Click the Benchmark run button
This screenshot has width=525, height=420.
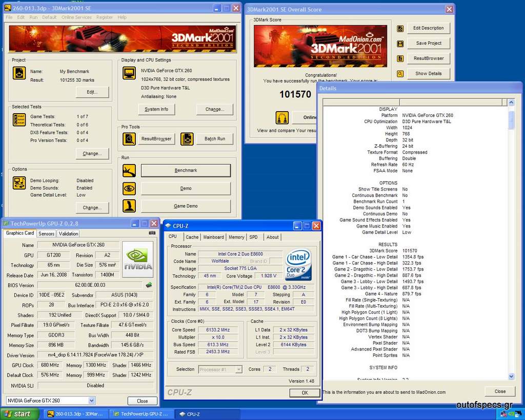pos(186,171)
